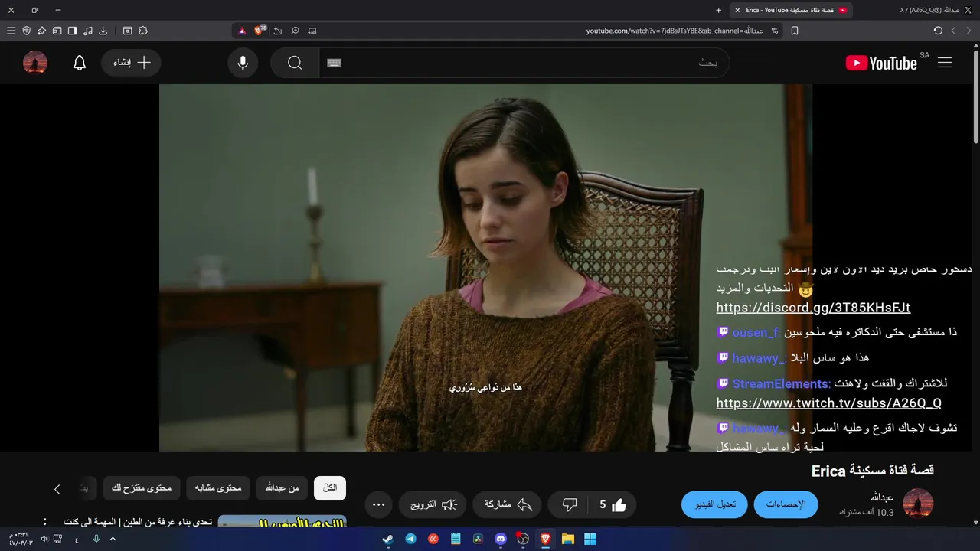Click the cast/install icon in address bar
This screenshot has height=551, width=980.
point(312,31)
